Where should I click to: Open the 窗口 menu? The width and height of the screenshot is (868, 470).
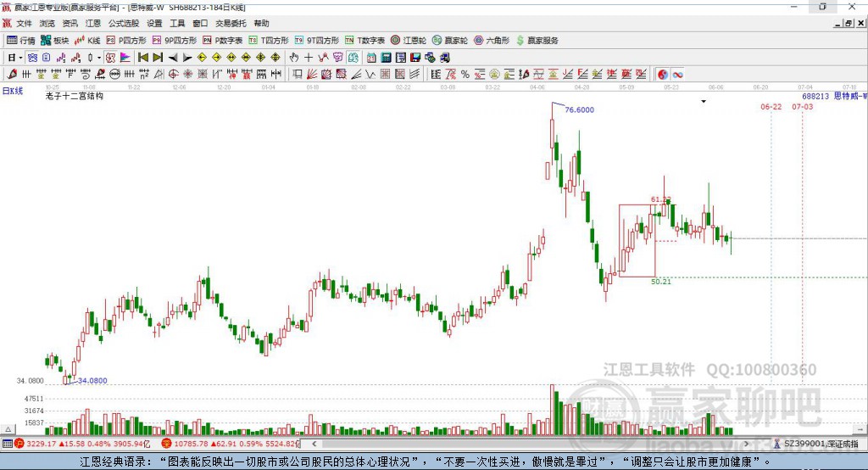200,23
